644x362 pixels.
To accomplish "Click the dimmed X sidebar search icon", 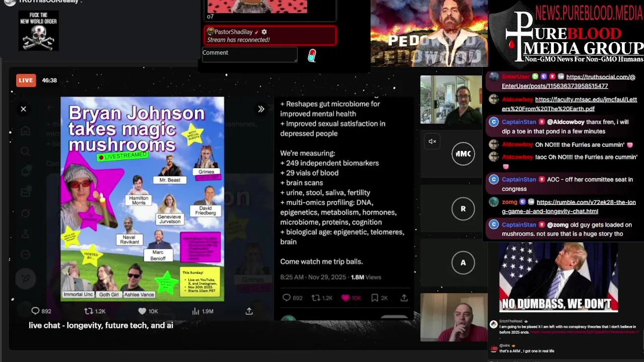I will coord(25,151).
